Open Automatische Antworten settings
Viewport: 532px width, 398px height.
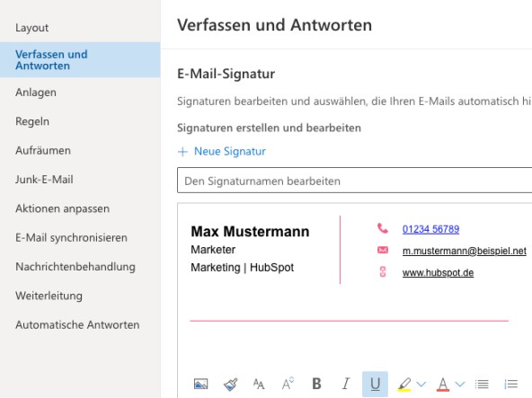point(77,324)
